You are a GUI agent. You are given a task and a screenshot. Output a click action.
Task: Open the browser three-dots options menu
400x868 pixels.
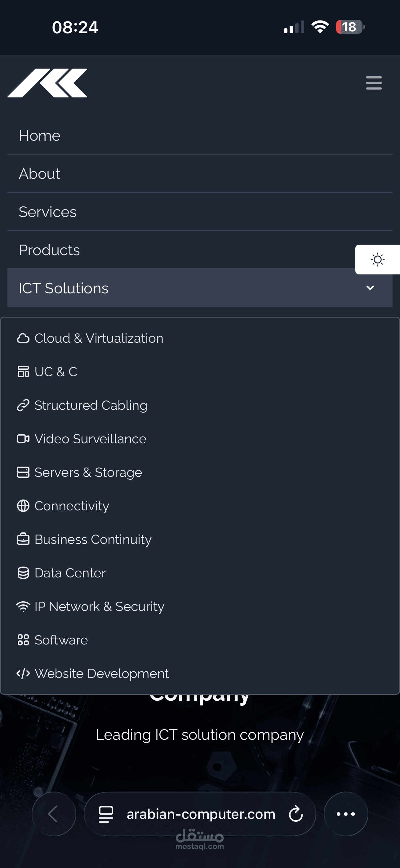[346, 814]
